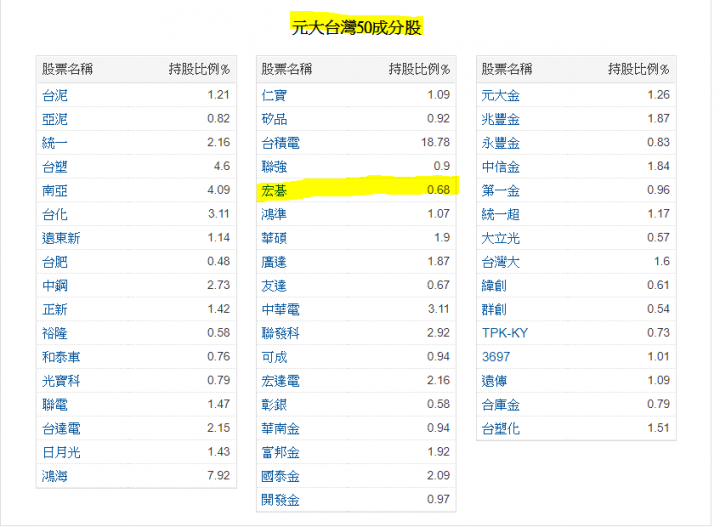Select the 台積電 stock link
The image size is (720, 527).
281,143
